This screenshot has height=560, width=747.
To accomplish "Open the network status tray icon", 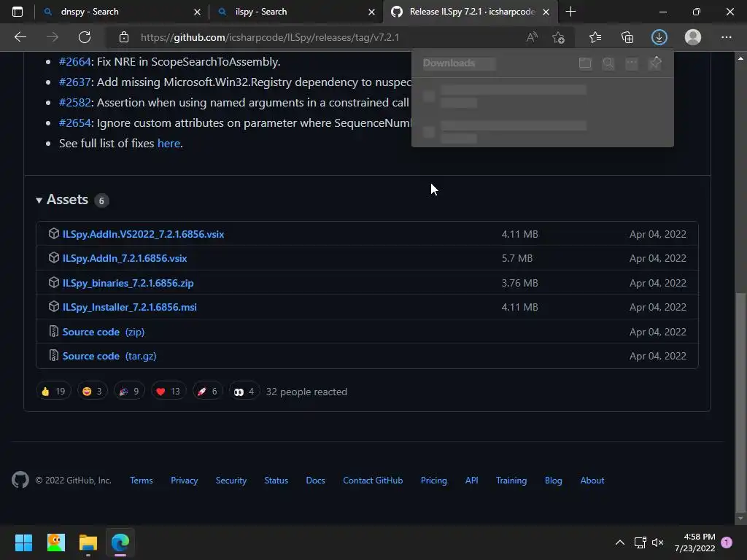I will point(640,542).
